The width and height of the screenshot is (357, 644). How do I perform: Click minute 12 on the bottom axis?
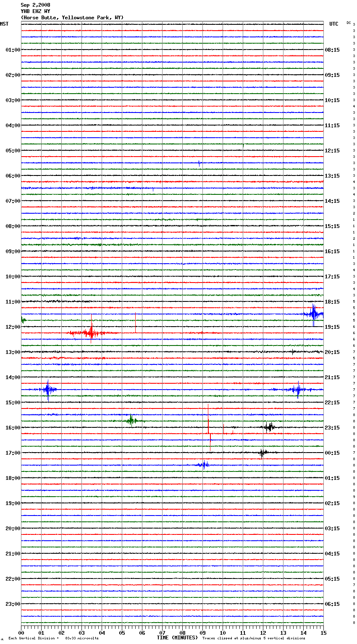click(x=263, y=633)
